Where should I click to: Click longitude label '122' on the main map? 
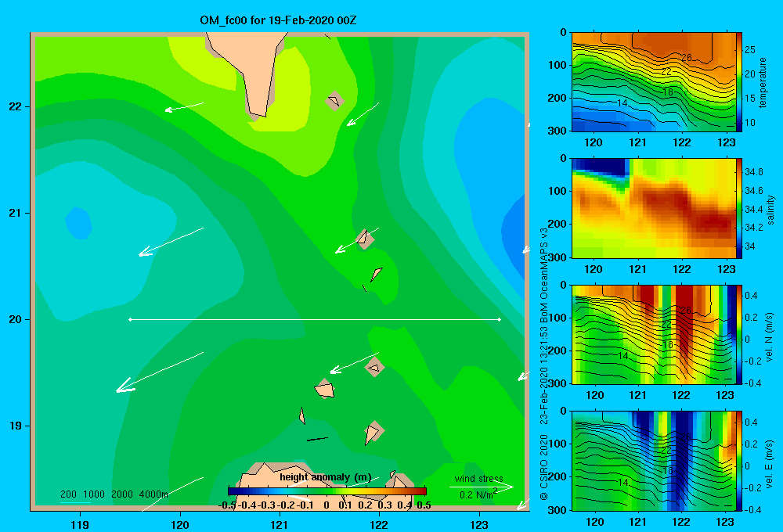(379, 524)
